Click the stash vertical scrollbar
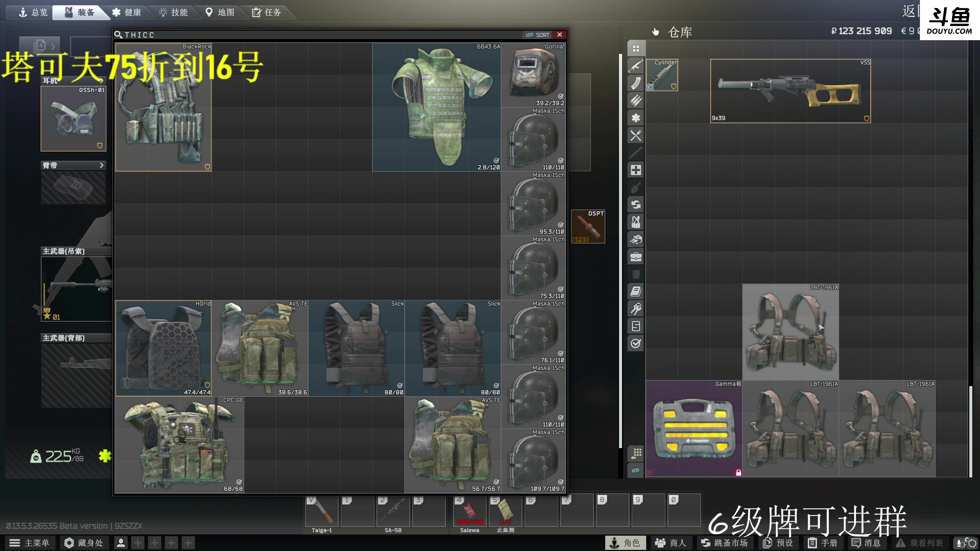The width and height of the screenshot is (980, 551). (x=970, y=432)
